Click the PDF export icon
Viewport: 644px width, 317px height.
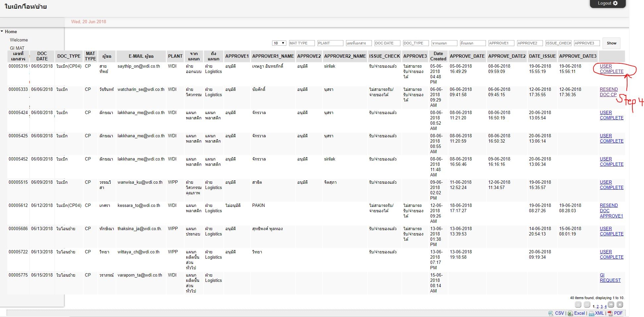[x=610, y=313]
